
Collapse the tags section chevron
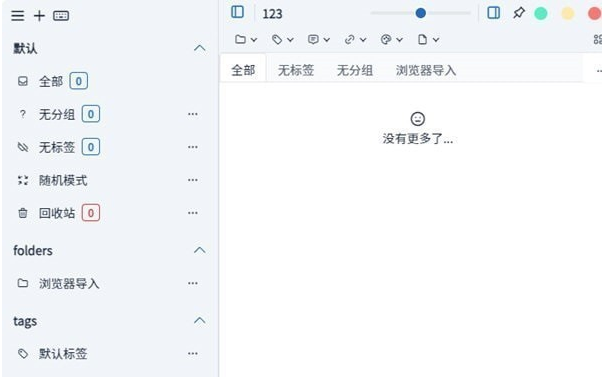[x=199, y=321]
